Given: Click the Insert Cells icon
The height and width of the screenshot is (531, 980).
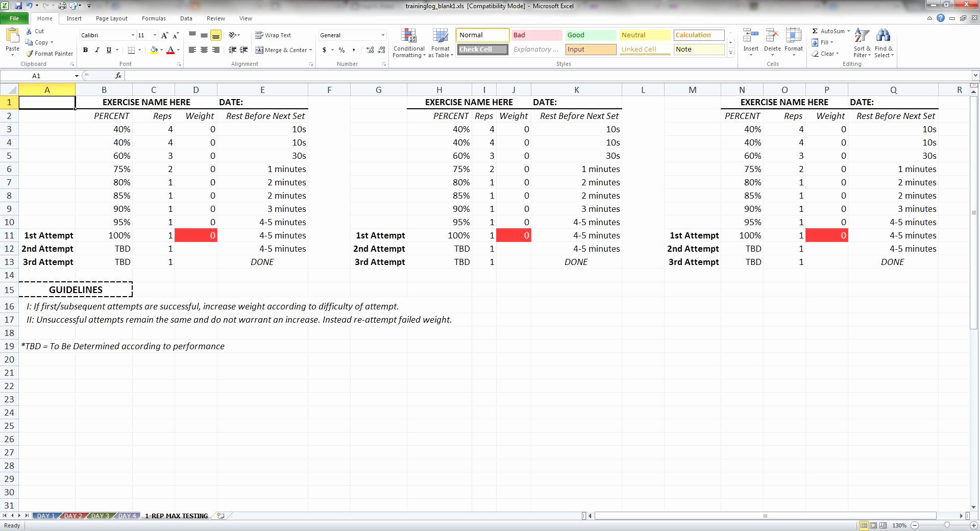Looking at the screenshot, I should (750, 36).
